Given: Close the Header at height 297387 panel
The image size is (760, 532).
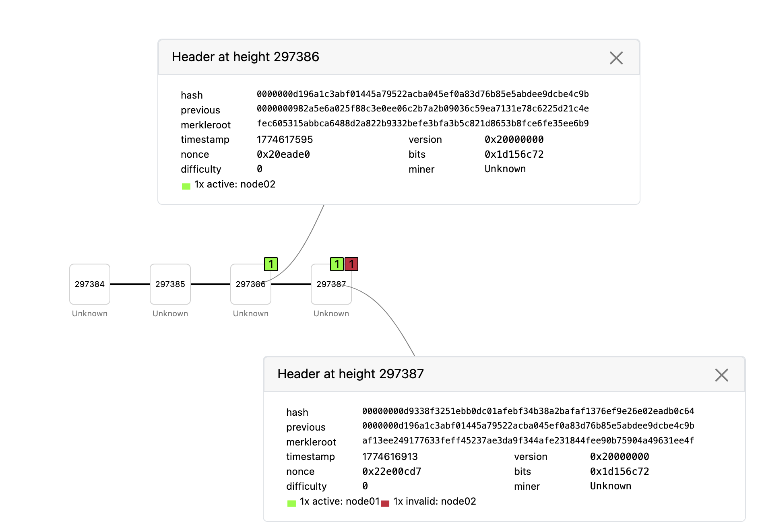Looking at the screenshot, I should coord(721,375).
